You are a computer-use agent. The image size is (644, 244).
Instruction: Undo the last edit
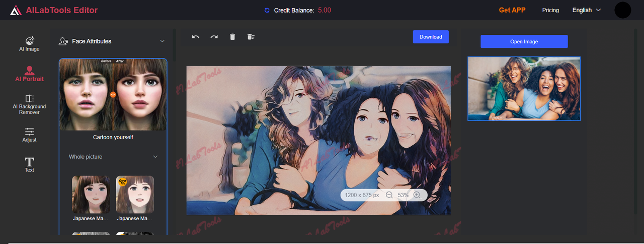196,37
